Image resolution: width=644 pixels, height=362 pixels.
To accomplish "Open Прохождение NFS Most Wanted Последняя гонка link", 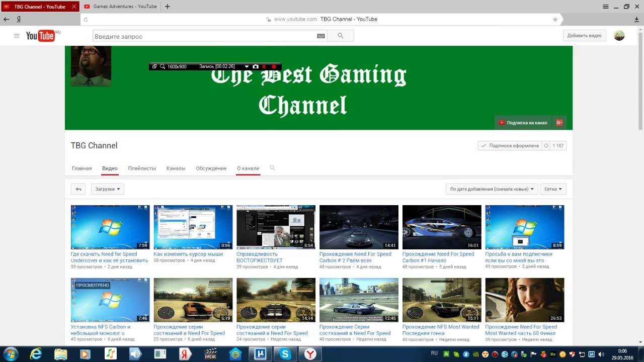I will [x=441, y=330].
